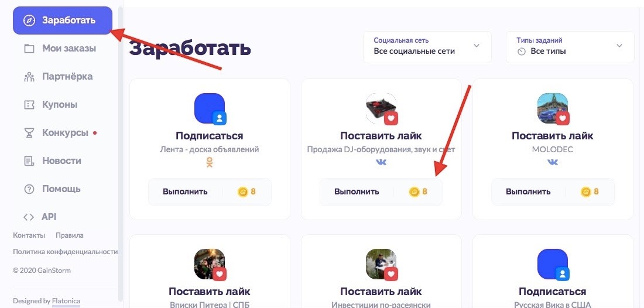Click the MOLODEC car avatar thumbnail
The image size is (644, 308).
click(553, 108)
